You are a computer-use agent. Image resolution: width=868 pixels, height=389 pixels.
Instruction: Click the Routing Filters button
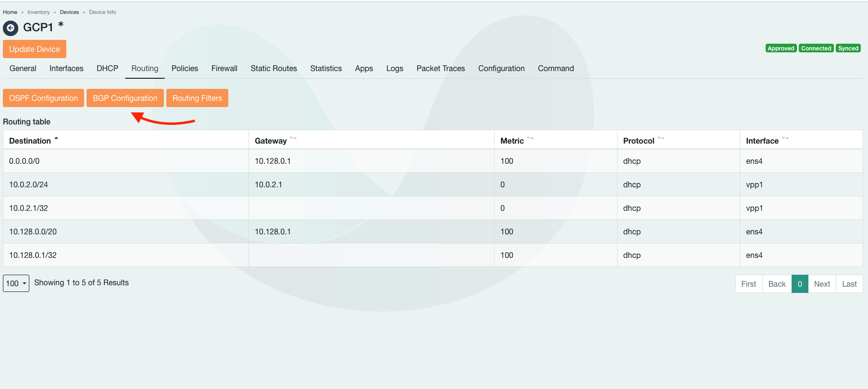tap(197, 98)
